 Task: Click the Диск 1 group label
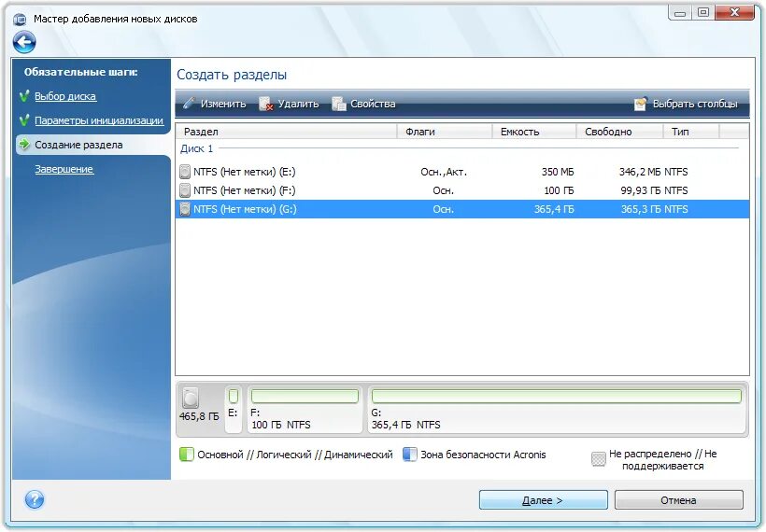196,148
